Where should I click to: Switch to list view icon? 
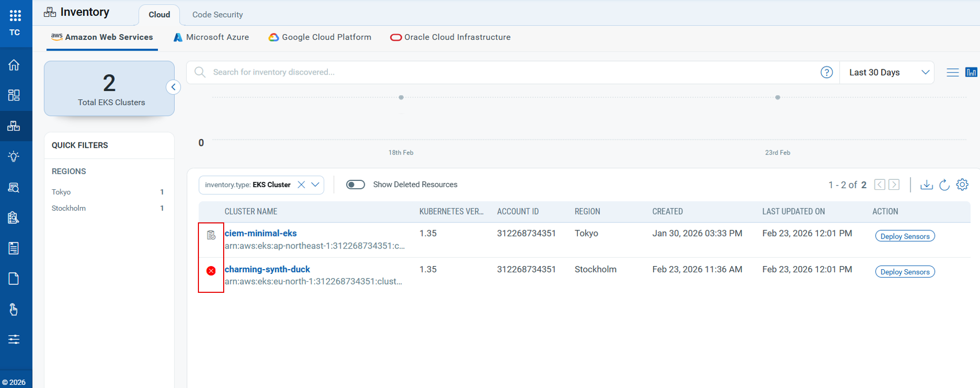(x=952, y=73)
